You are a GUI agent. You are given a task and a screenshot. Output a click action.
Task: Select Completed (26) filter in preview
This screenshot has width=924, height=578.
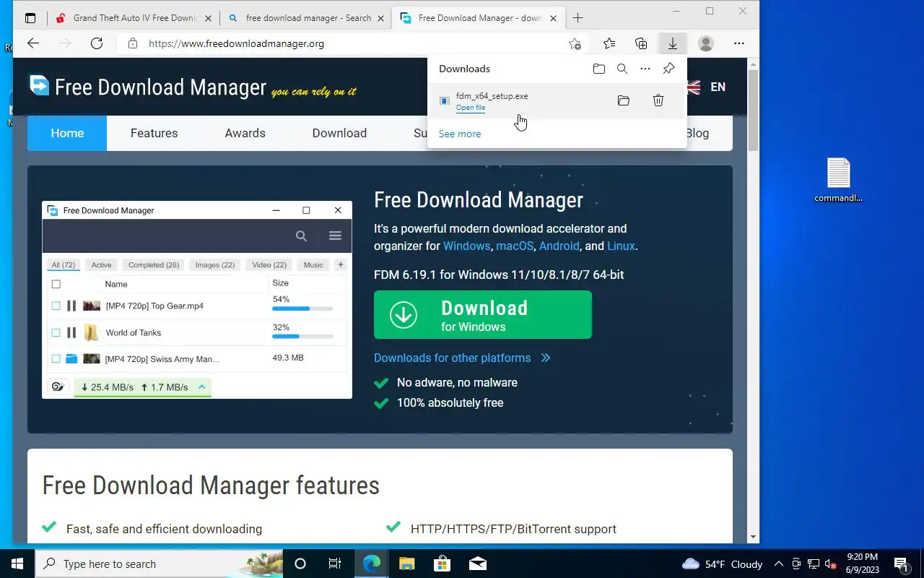(x=153, y=265)
